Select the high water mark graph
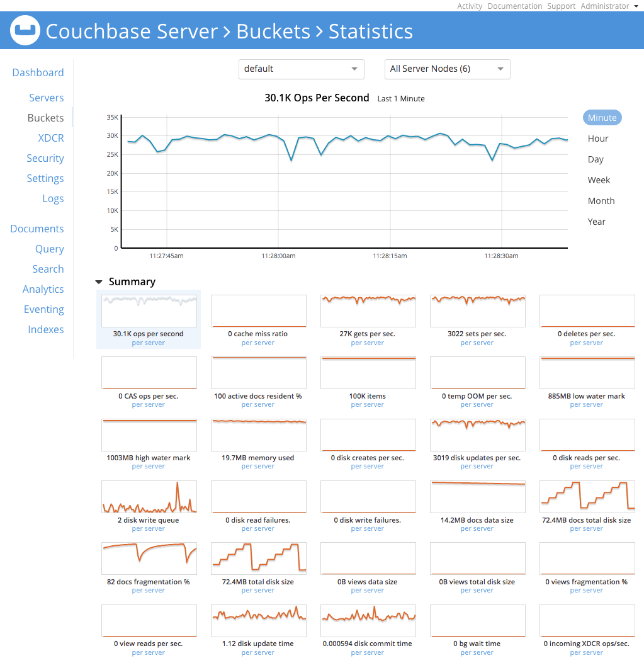 tap(149, 434)
